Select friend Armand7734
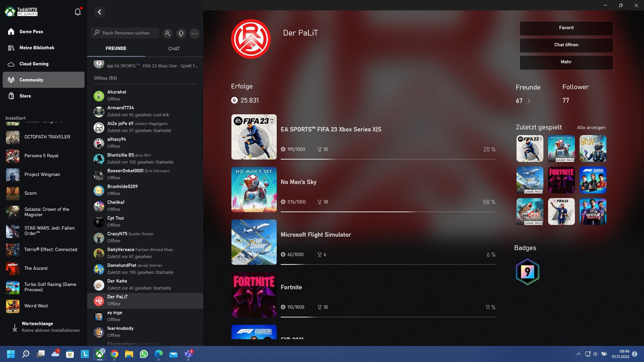Viewport: 644px width, 362px height. coord(145,112)
